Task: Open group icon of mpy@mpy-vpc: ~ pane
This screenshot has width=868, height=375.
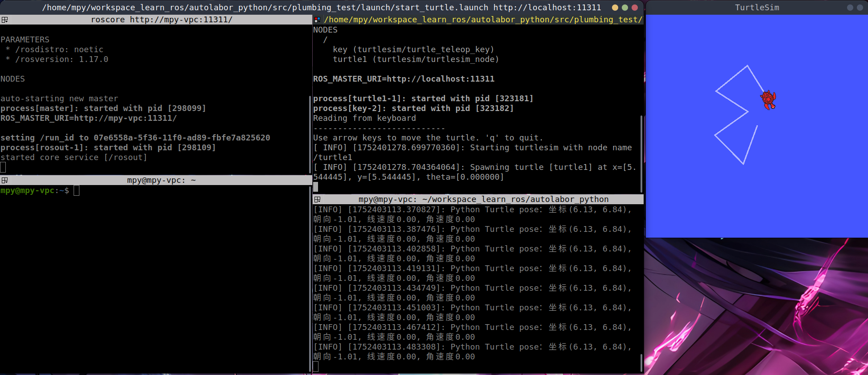Action: pos(5,180)
